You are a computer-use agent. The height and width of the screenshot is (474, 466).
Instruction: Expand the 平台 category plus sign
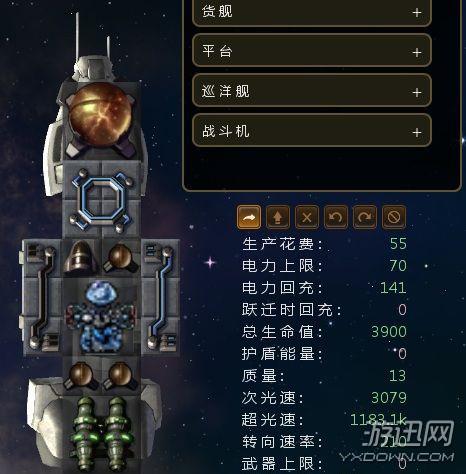(417, 52)
